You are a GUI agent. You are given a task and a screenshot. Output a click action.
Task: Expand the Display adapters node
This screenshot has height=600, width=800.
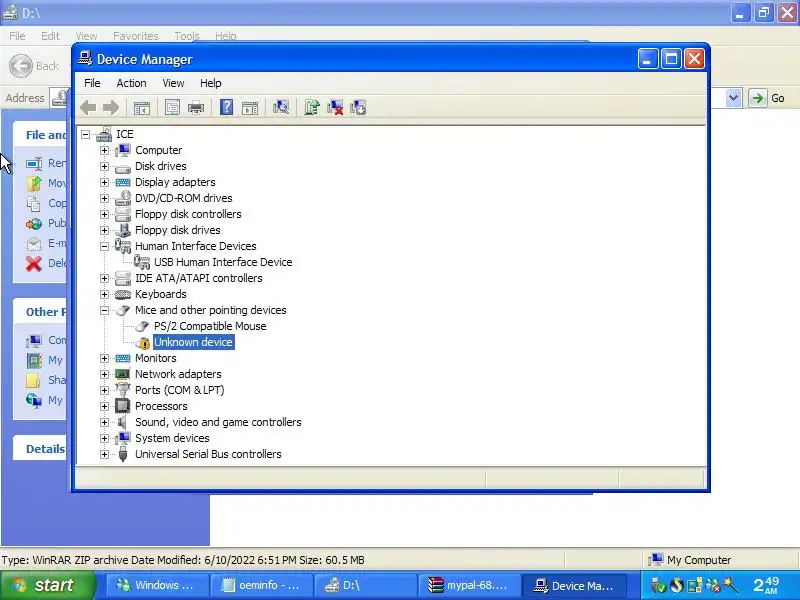pyautogui.click(x=104, y=183)
